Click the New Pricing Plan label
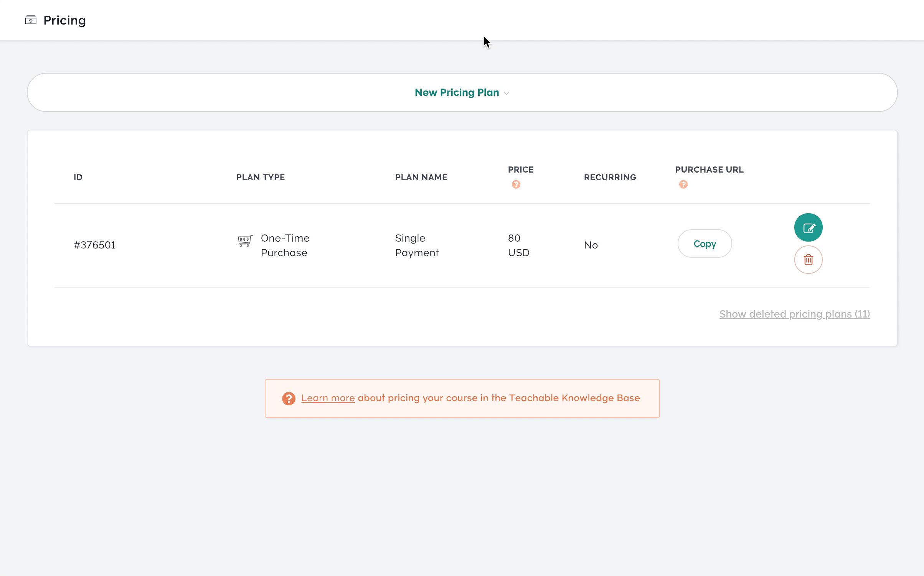924x576 pixels. pos(457,92)
